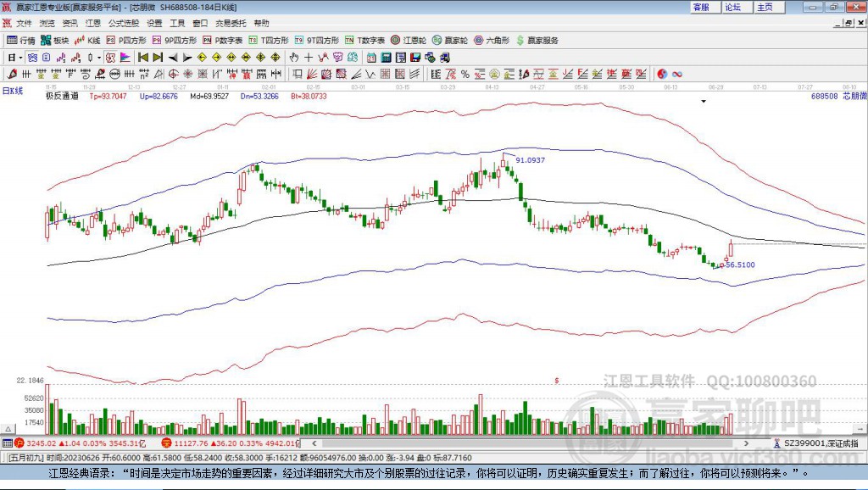The width and height of the screenshot is (868, 490).
Task: Expand the candlestick style dropdown arrow
Action: pyautogui.click(x=99, y=58)
